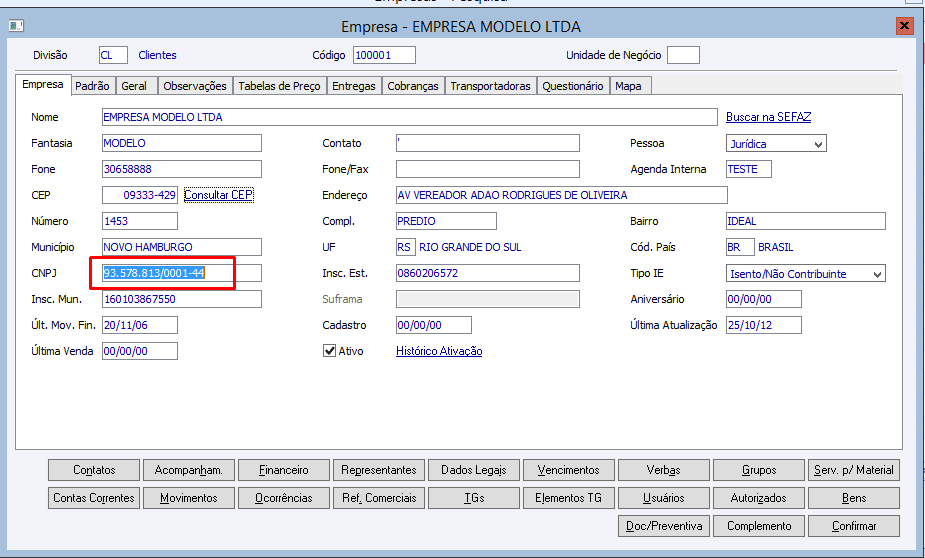The width and height of the screenshot is (925, 558).
Task: Open the Doc/Preventiva button
Action: (664, 526)
